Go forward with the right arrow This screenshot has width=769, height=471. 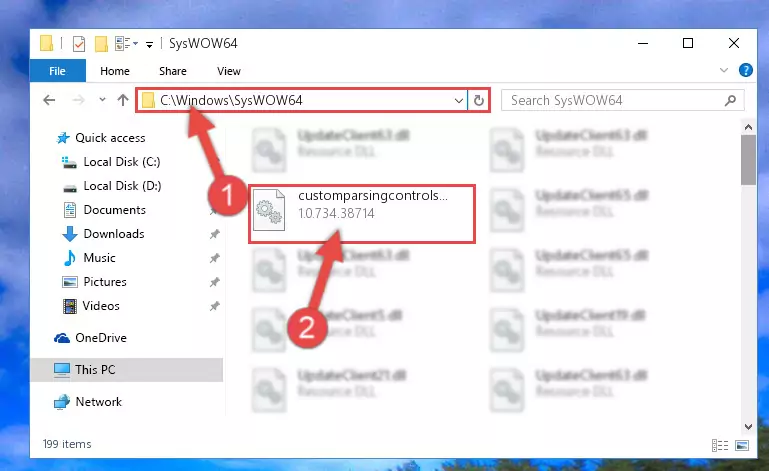tap(78, 101)
